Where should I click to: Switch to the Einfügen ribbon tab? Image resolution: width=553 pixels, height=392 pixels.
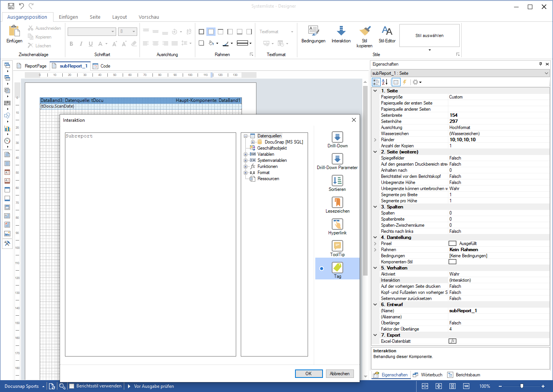coord(68,17)
